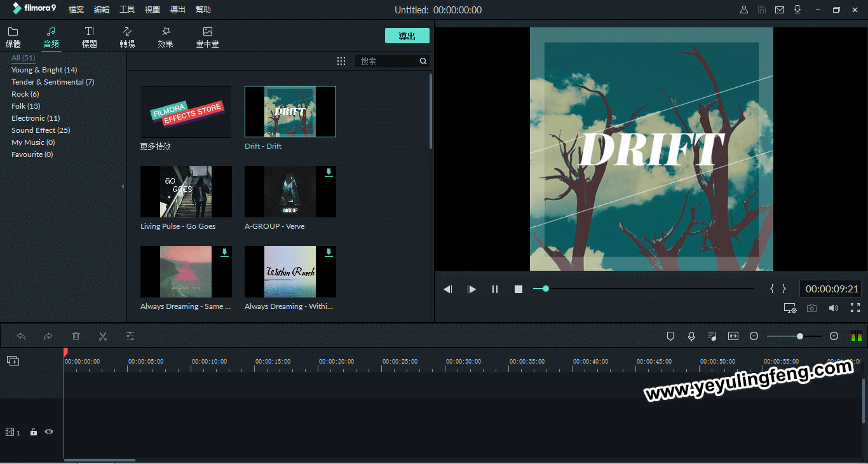The image size is (868, 464).
Task: Download Always Dreaming - Within Reach track
Action: [329, 252]
